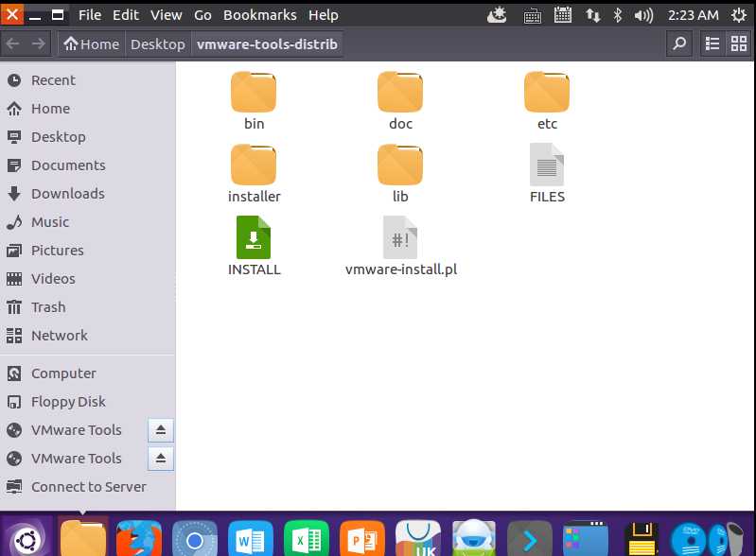Viewport: 756px width, 556px height.
Task: Open the file search tool
Action: (x=679, y=43)
